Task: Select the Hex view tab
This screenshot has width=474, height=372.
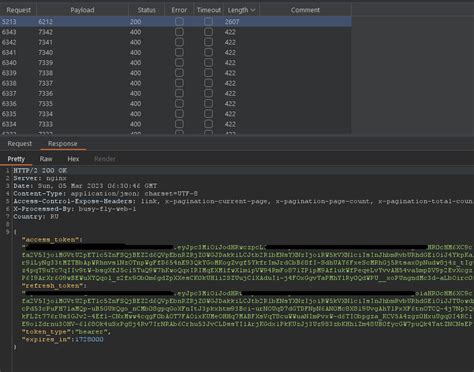Action: [x=73, y=159]
